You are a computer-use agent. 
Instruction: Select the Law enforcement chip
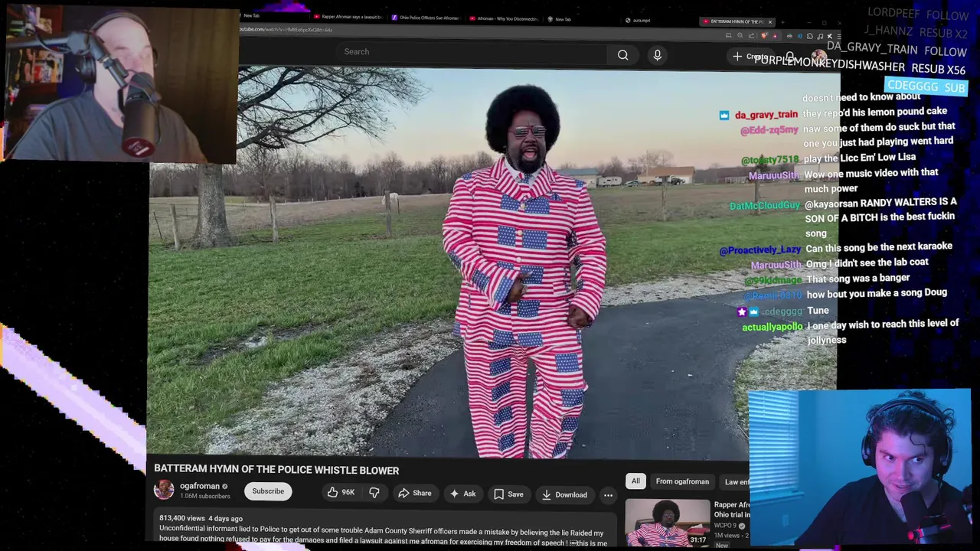[x=735, y=482]
